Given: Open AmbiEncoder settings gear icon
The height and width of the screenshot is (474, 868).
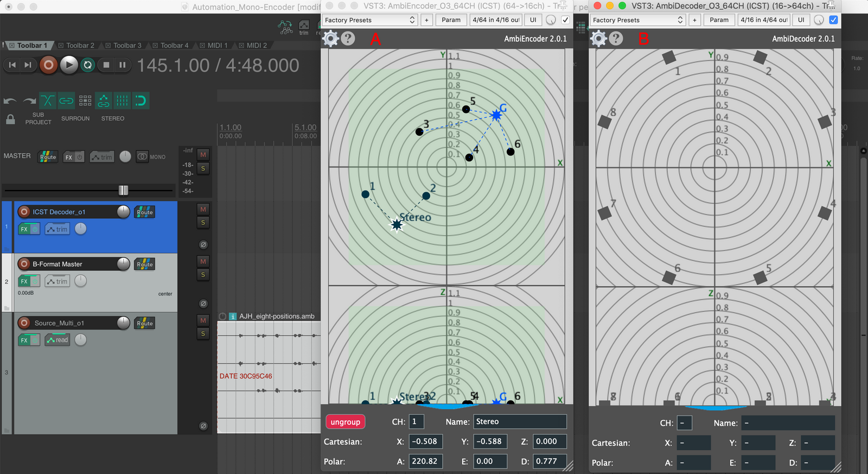Looking at the screenshot, I should point(330,39).
